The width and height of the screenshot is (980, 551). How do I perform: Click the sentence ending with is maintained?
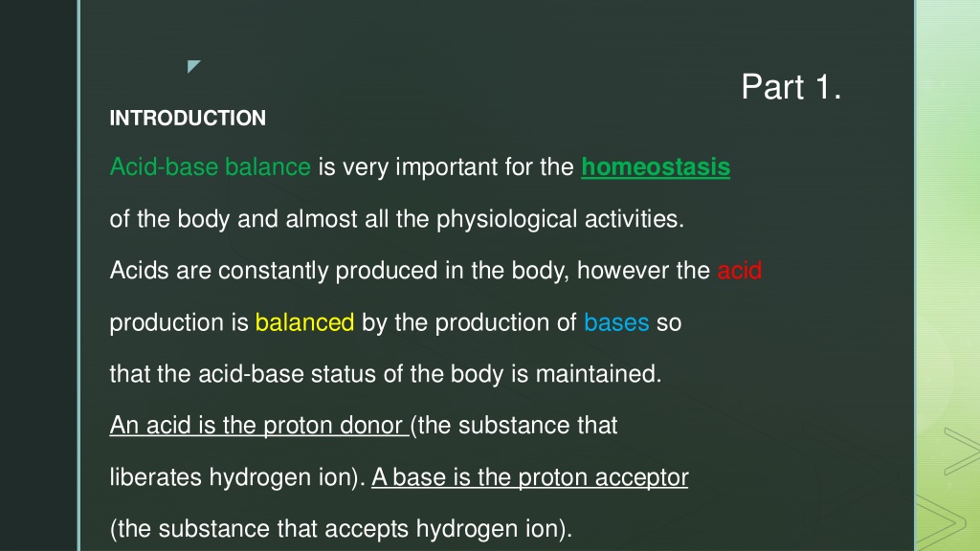click(x=386, y=374)
